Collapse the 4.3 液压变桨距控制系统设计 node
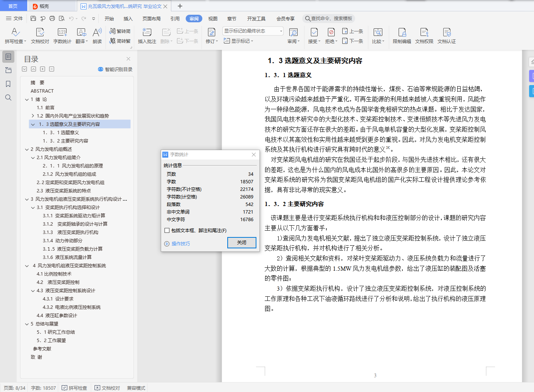Image resolution: width=534 pixels, height=392 pixels. coord(33,291)
